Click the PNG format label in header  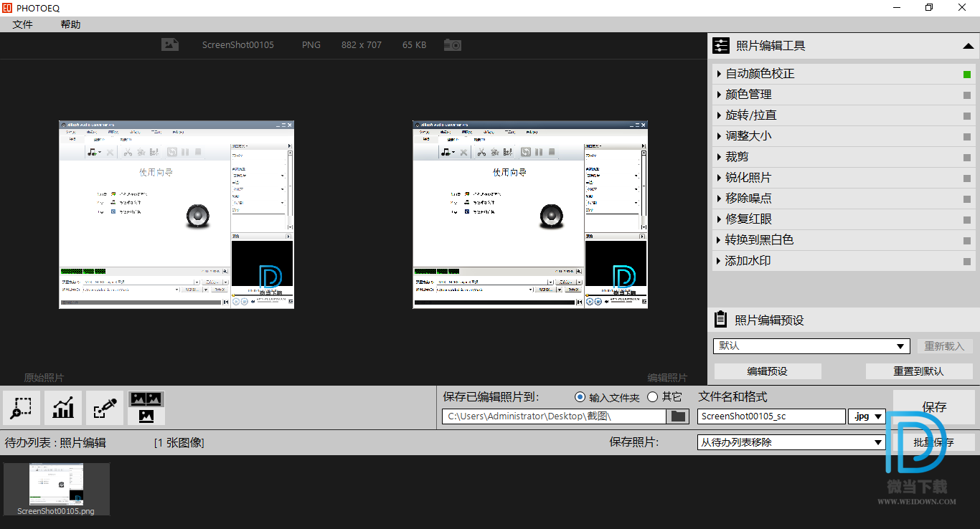coord(311,44)
